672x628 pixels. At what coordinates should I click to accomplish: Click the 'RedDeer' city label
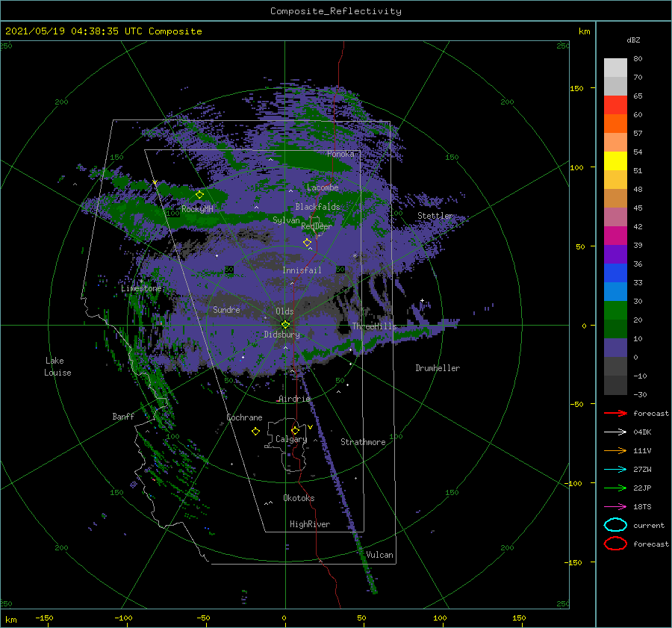(317, 226)
